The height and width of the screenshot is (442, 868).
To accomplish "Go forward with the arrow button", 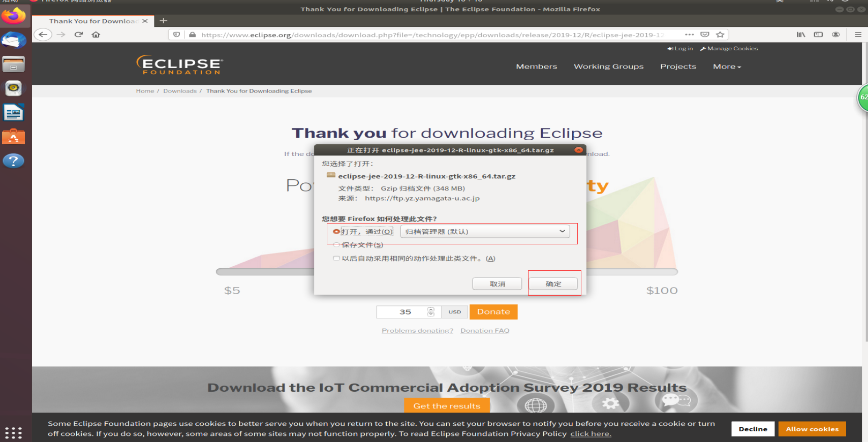I will point(61,35).
